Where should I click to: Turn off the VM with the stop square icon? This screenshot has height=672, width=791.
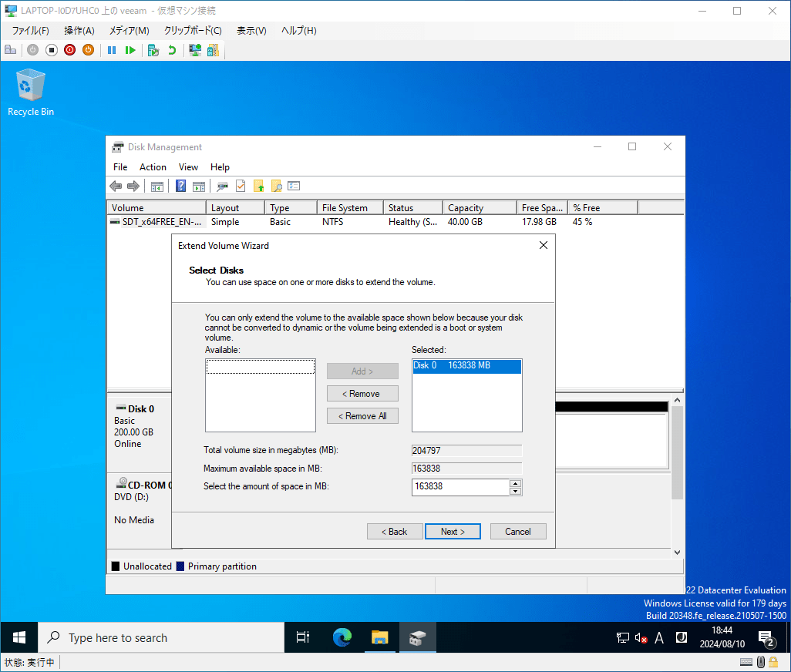pos(52,50)
